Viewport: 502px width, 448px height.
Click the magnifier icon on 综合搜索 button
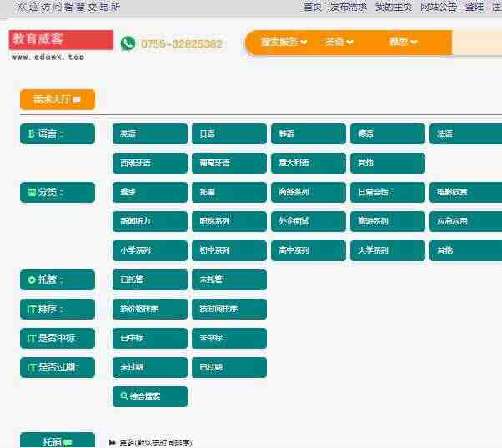[x=124, y=396]
